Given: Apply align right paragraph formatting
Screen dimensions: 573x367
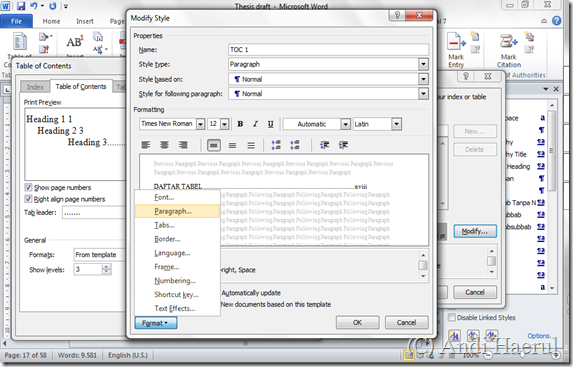Looking at the screenshot, I should 183,145.
